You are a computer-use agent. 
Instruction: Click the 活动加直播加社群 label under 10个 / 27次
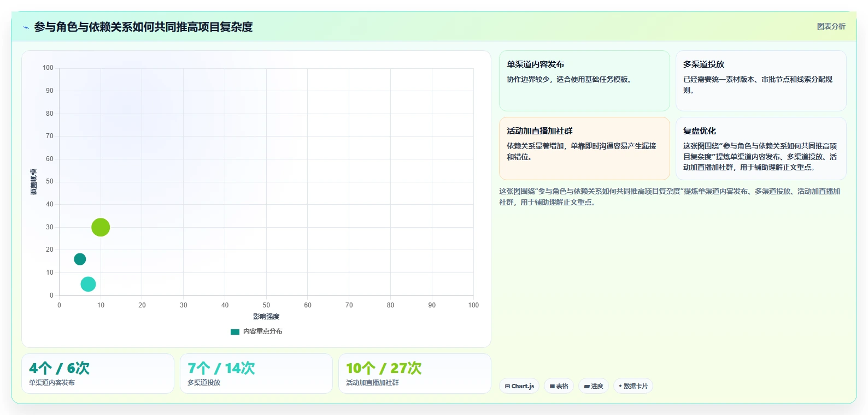click(372, 383)
